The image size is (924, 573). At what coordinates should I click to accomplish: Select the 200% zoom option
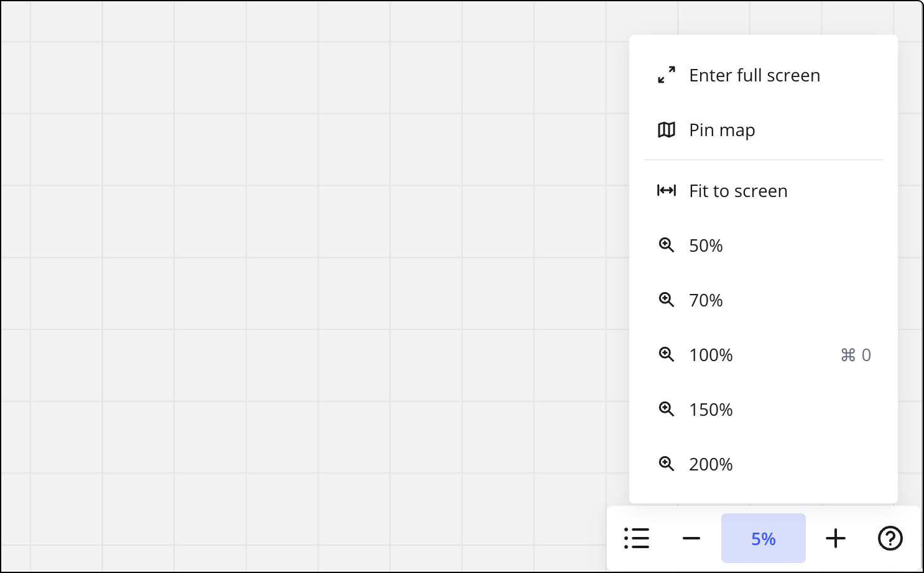pos(710,464)
